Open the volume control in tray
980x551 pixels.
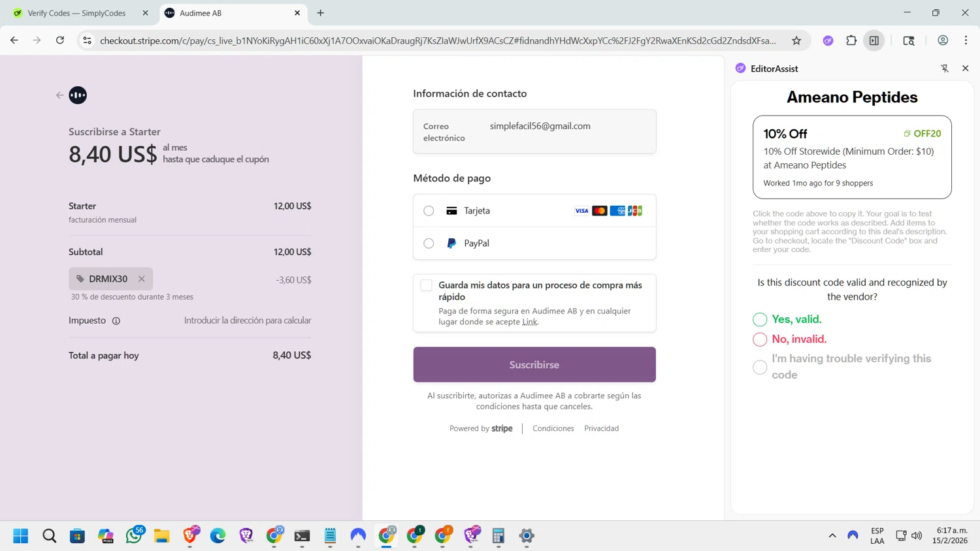pyautogui.click(x=917, y=536)
